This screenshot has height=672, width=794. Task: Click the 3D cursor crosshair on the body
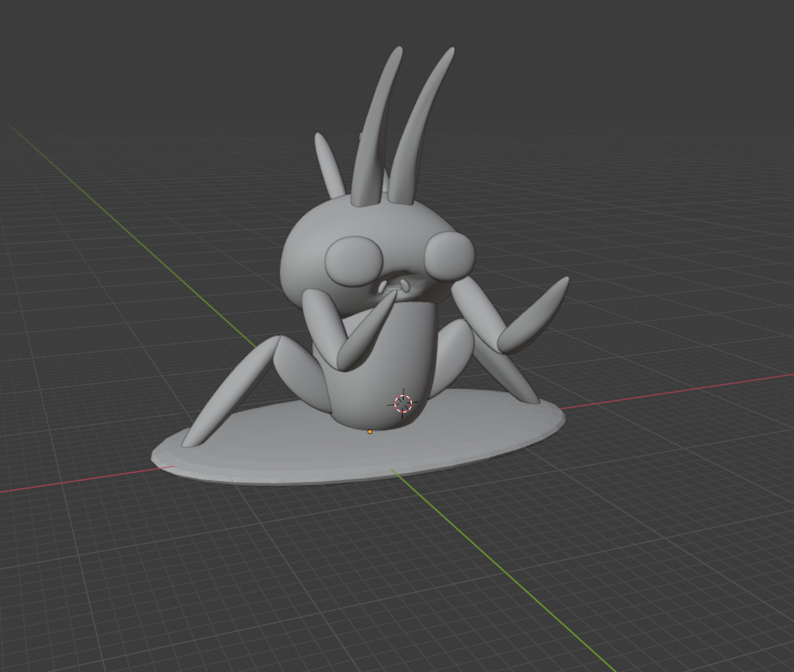pos(403,403)
